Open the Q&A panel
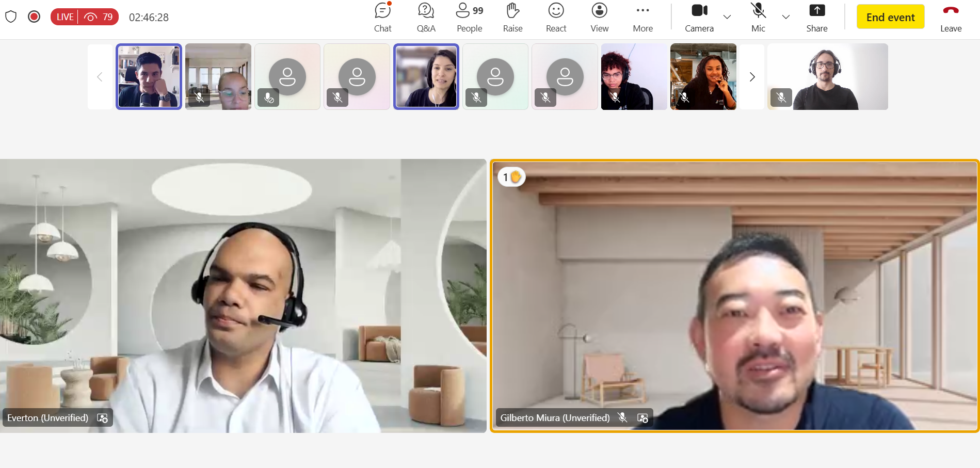This screenshot has height=468, width=980. (x=426, y=17)
